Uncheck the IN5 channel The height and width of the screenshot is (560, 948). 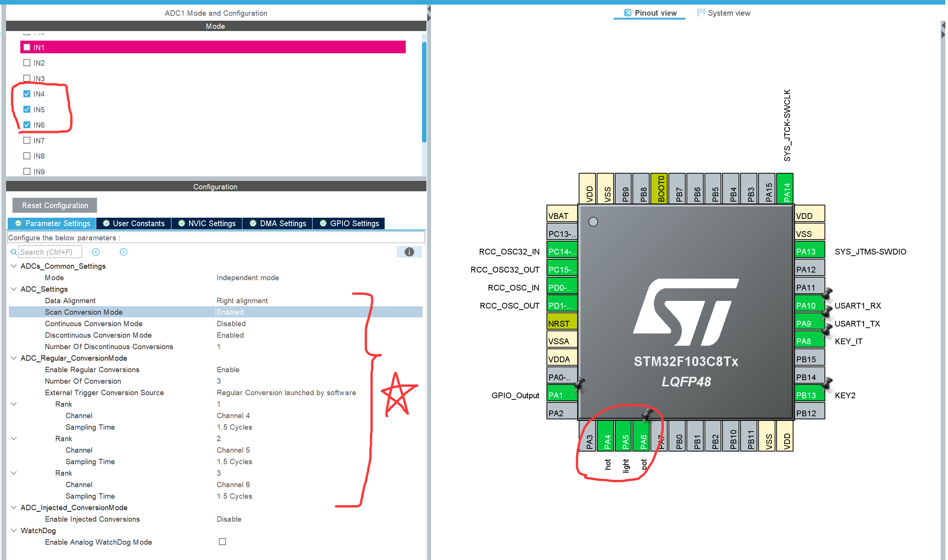pos(27,109)
